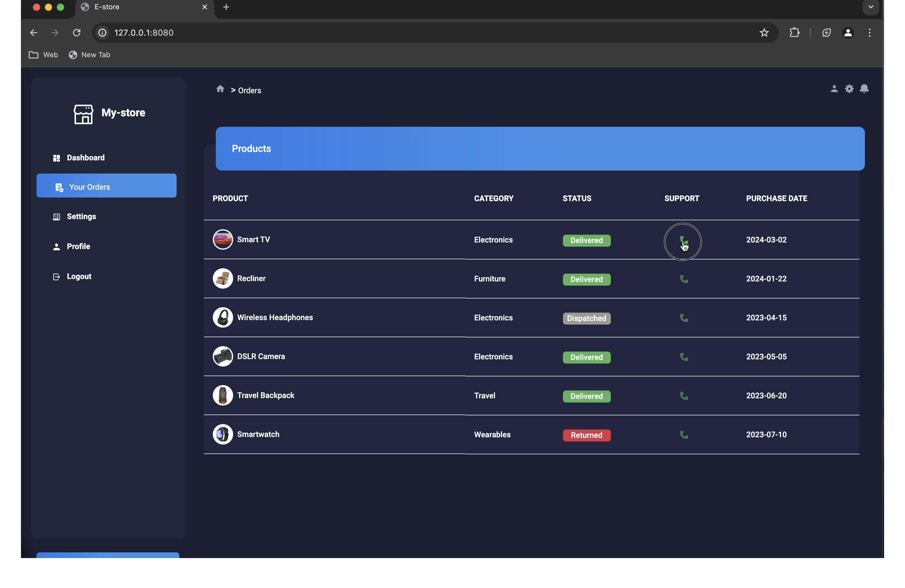Click the gear settings icon at top right
This screenshot has width=905, height=588.
click(849, 89)
